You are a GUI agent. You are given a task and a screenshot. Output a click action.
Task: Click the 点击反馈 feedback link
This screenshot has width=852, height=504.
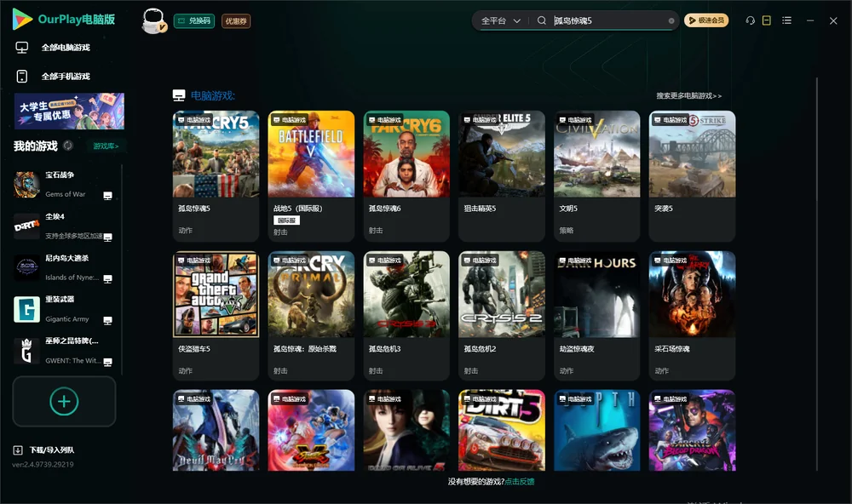[520, 482]
